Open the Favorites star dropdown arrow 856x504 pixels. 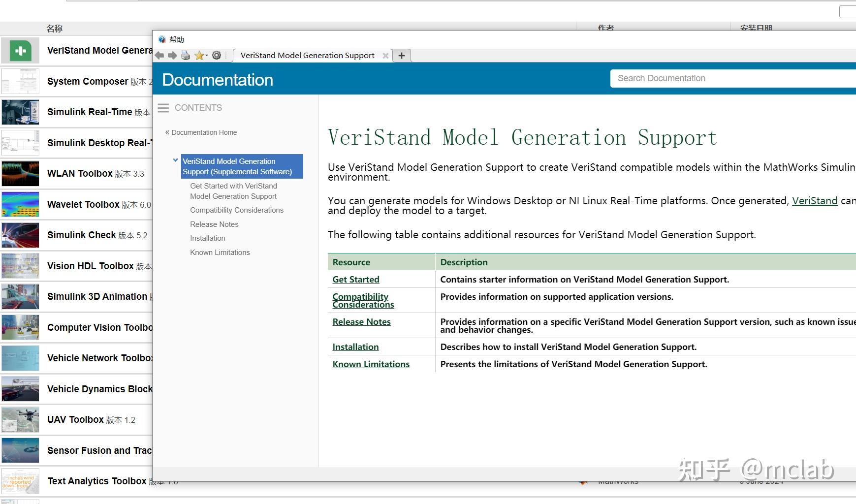[207, 56]
